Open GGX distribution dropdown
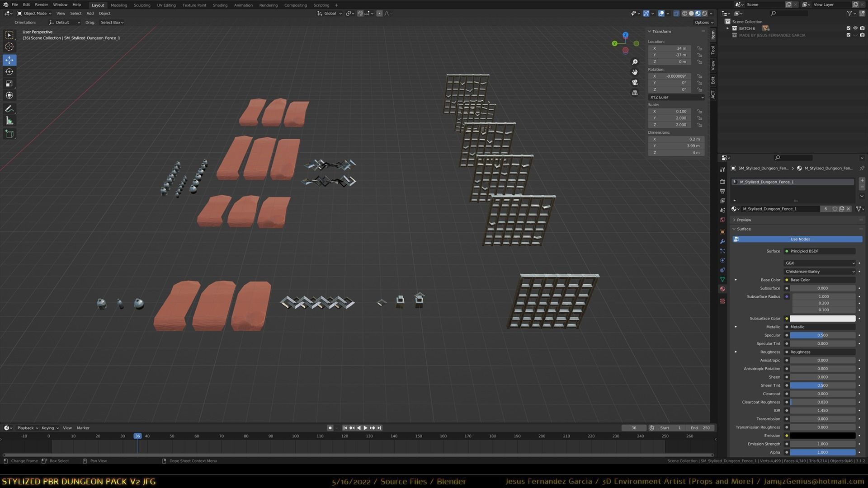 coord(820,263)
